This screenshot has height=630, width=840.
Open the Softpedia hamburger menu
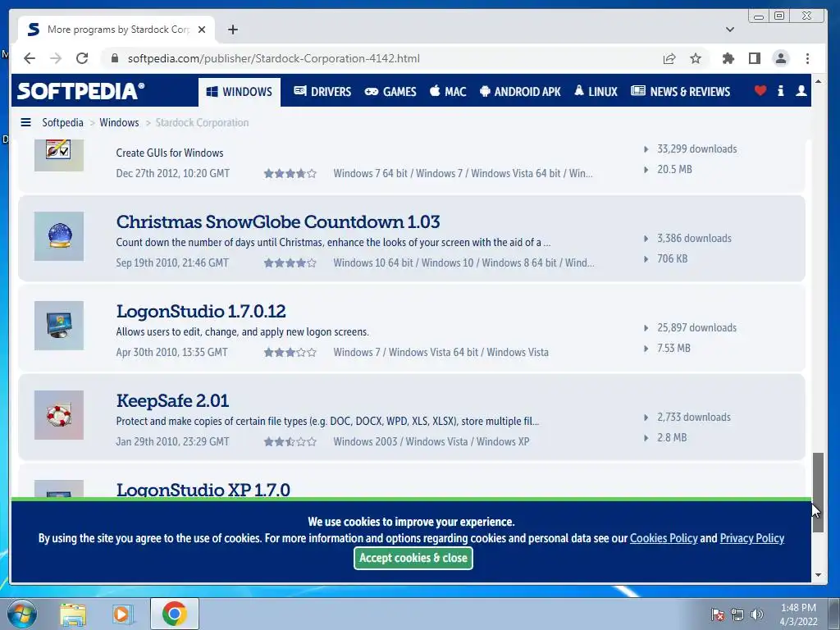(x=25, y=123)
